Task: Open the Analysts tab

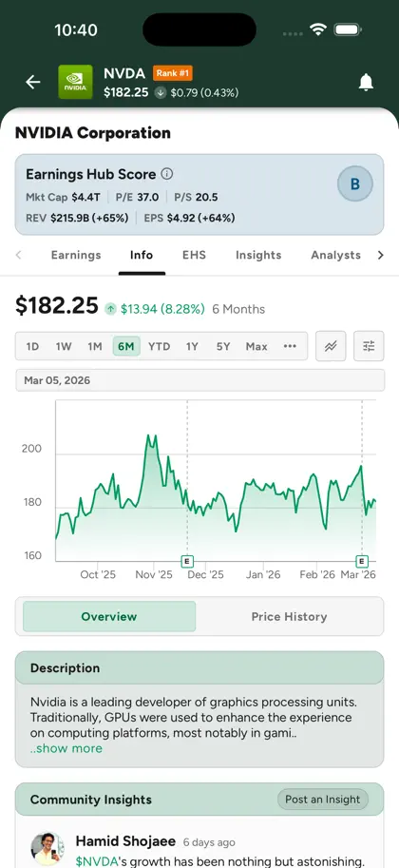Action: 336,255
